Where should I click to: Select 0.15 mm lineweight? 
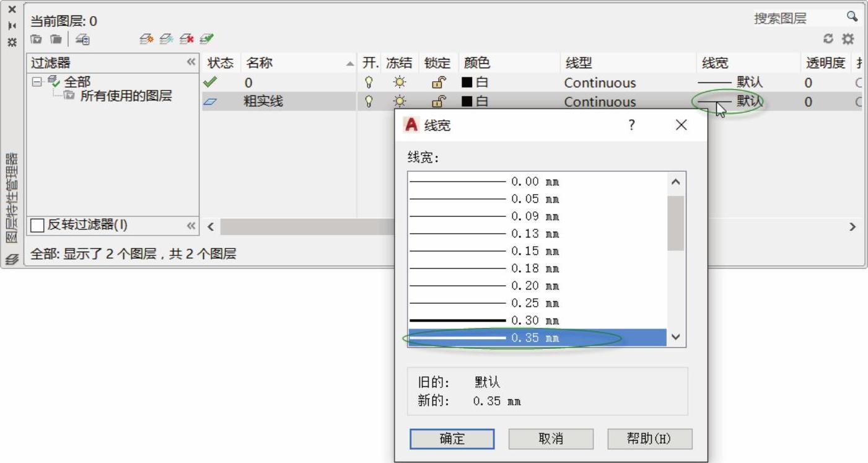537,251
